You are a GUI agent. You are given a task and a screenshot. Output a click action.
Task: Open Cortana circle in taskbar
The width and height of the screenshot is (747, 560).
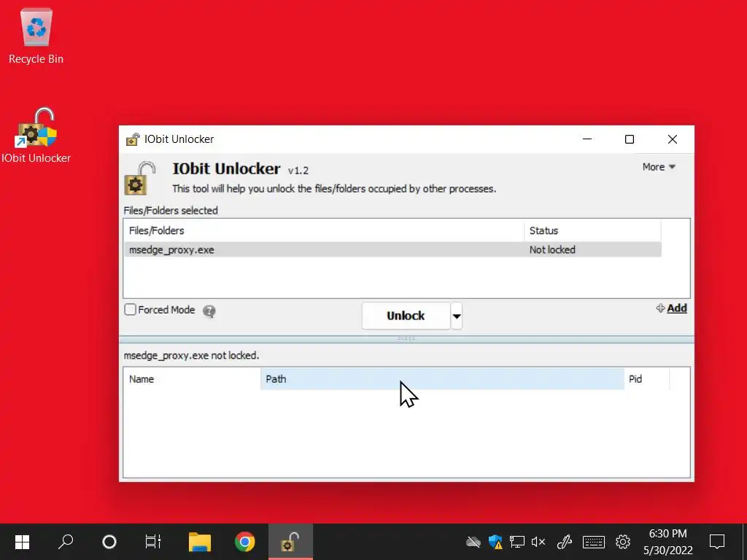tap(109, 542)
